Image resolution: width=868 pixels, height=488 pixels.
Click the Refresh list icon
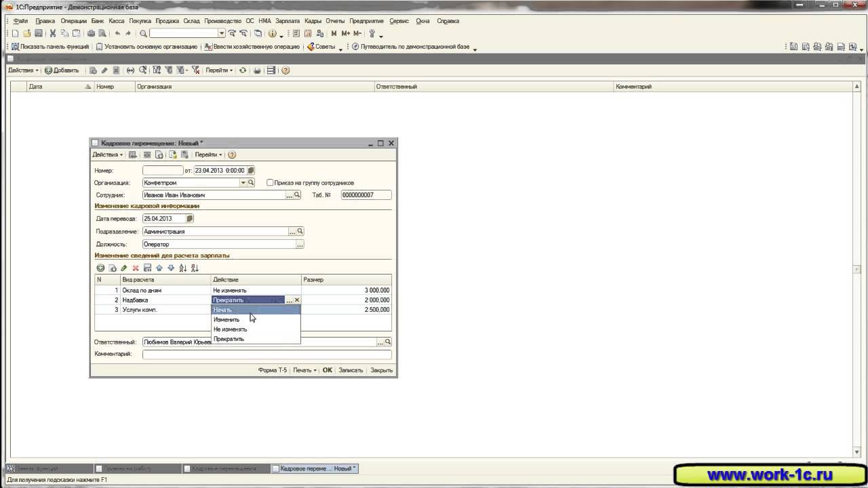coord(243,70)
